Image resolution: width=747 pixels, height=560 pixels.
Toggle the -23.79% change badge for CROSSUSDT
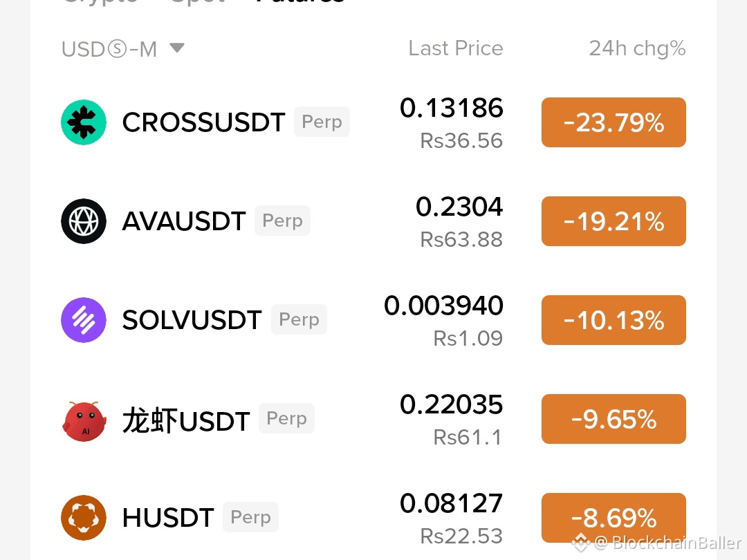pyautogui.click(x=614, y=122)
